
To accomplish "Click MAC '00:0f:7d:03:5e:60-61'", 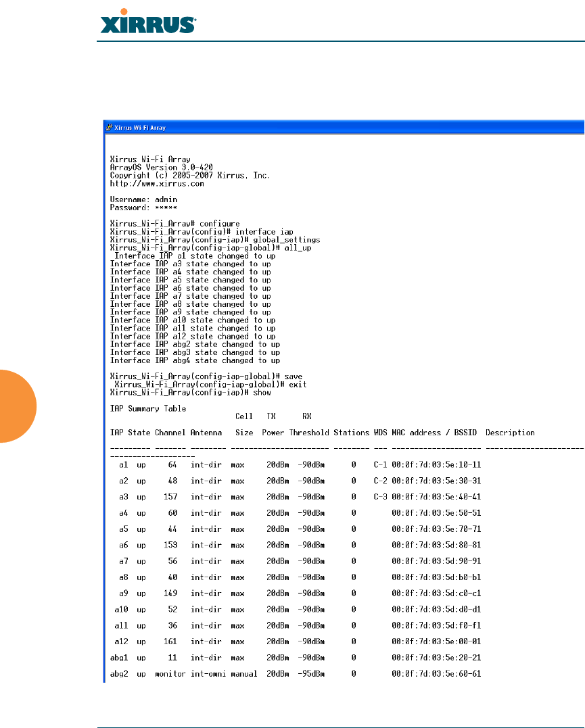I will click(x=436, y=674).
